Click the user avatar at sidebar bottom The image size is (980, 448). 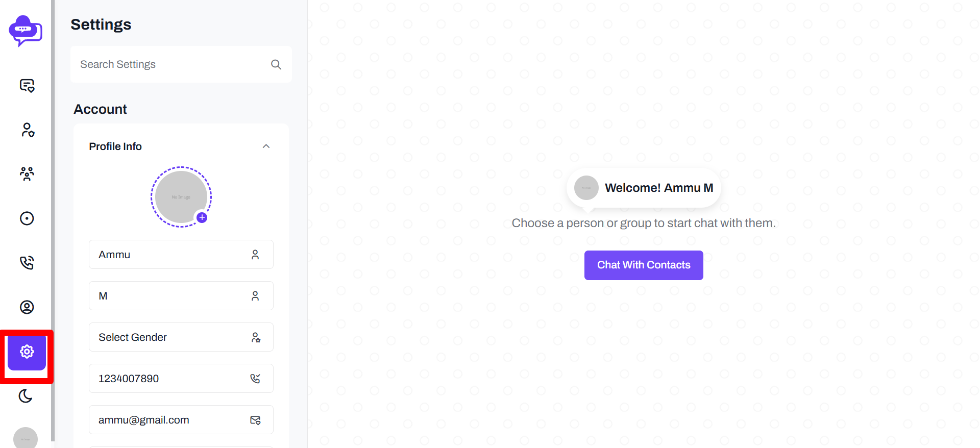click(26, 438)
